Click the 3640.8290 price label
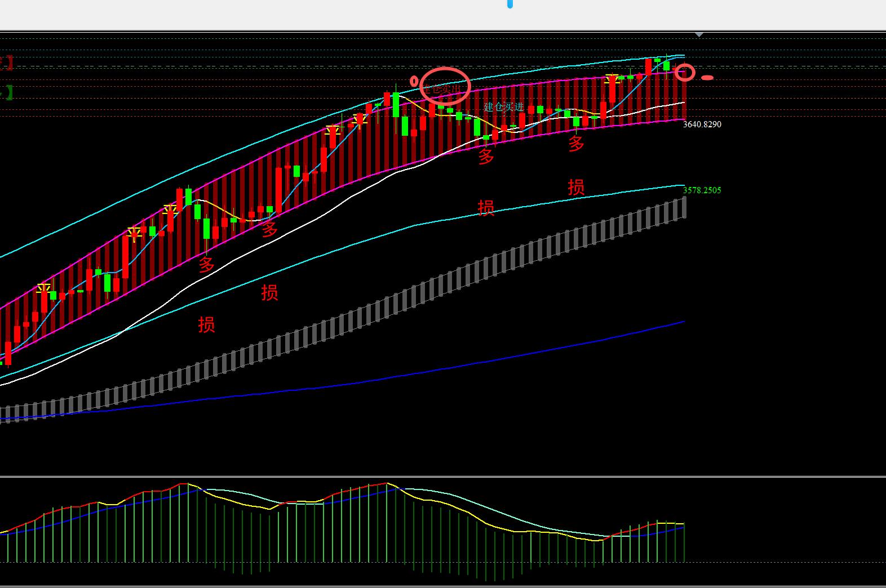 pyautogui.click(x=702, y=124)
